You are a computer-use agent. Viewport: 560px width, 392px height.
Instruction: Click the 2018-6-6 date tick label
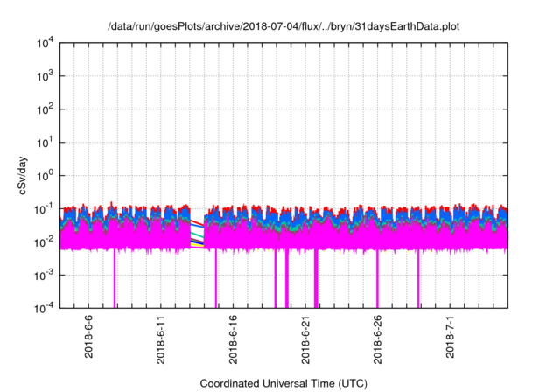tap(88, 336)
